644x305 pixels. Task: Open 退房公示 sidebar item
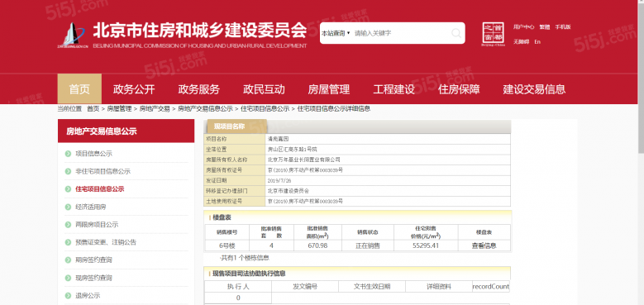[x=88, y=296]
